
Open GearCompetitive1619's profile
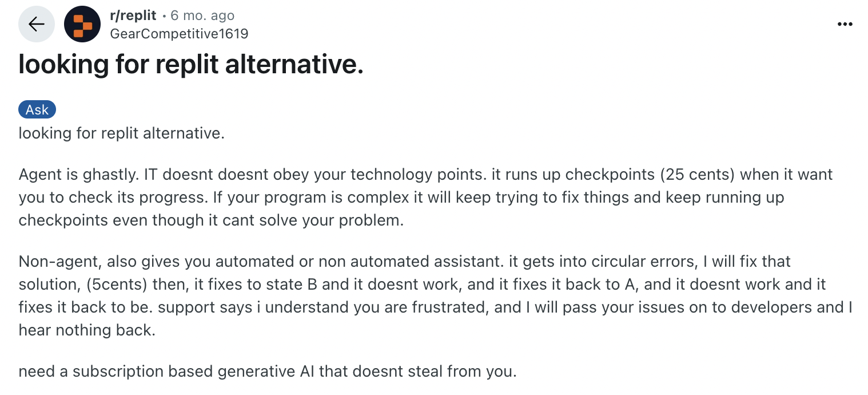pyautogui.click(x=180, y=33)
